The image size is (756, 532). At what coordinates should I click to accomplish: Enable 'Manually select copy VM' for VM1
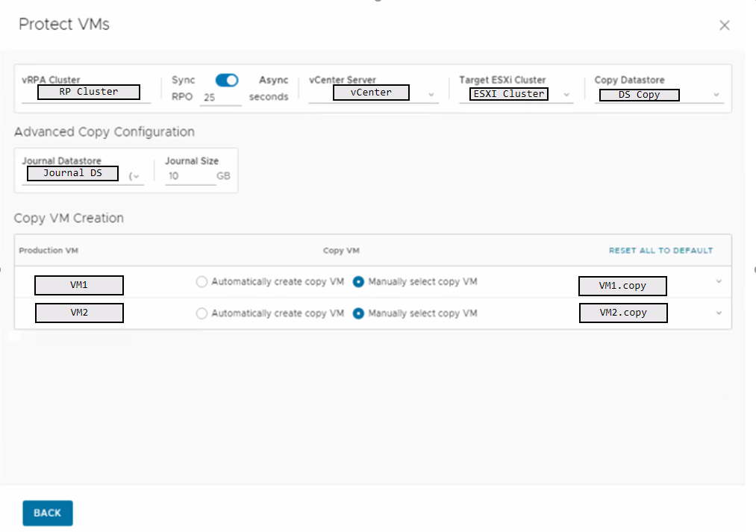point(359,281)
